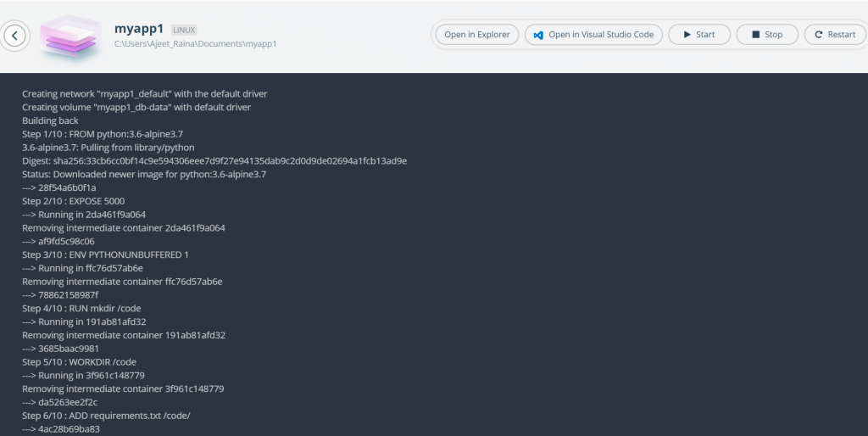Viewport: 868px width, 436px height.
Task: Select the Step 1/10 FROM python log line
Action: tap(103, 134)
